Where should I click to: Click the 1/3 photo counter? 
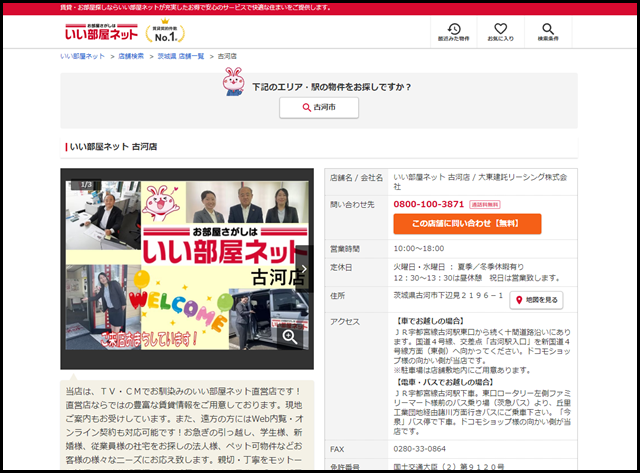[86, 185]
